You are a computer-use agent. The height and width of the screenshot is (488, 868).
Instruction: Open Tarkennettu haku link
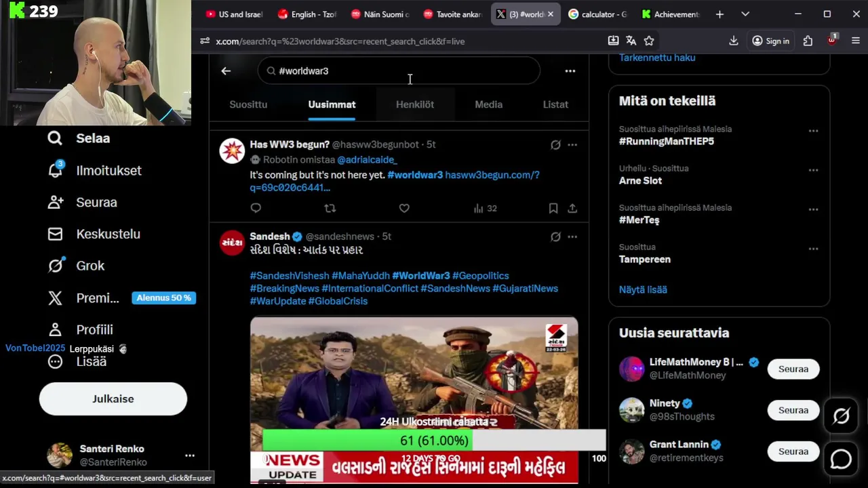pyautogui.click(x=657, y=58)
